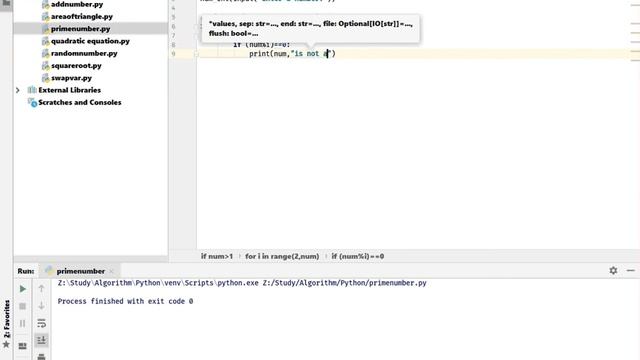Select the primenumber run tab

click(80, 271)
